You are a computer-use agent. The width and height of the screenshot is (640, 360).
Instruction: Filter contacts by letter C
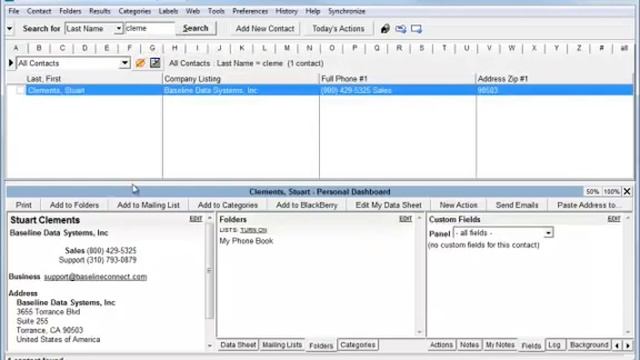[x=62, y=48]
